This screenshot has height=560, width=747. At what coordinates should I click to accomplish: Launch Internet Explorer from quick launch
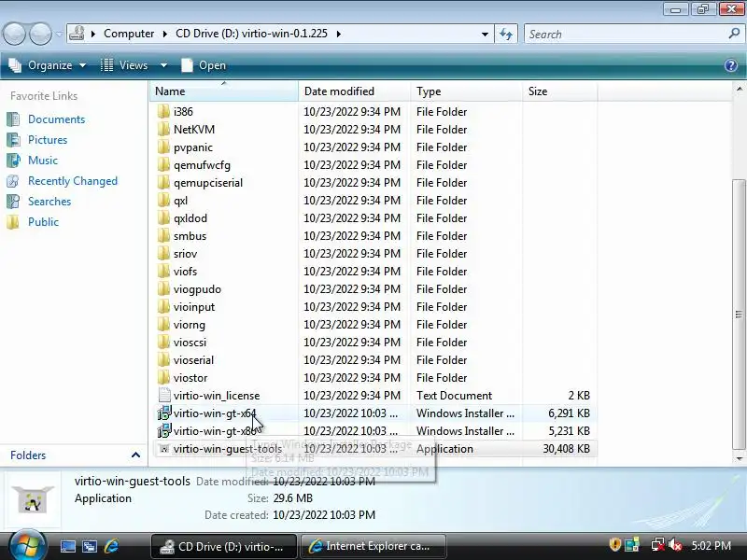coord(111,546)
